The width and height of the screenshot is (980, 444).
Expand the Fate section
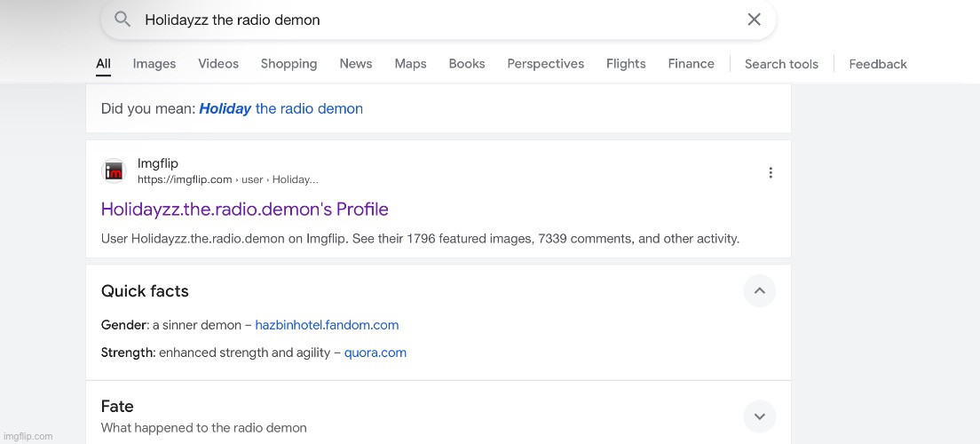[x=759, y=416]
